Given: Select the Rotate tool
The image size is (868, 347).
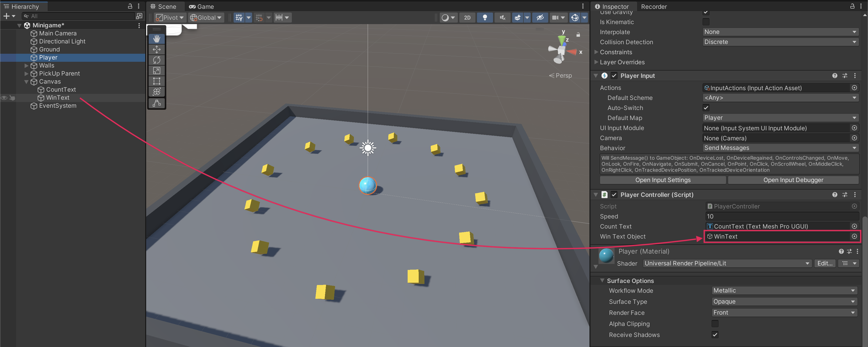Looking at the screenshot, I should 156,60.
